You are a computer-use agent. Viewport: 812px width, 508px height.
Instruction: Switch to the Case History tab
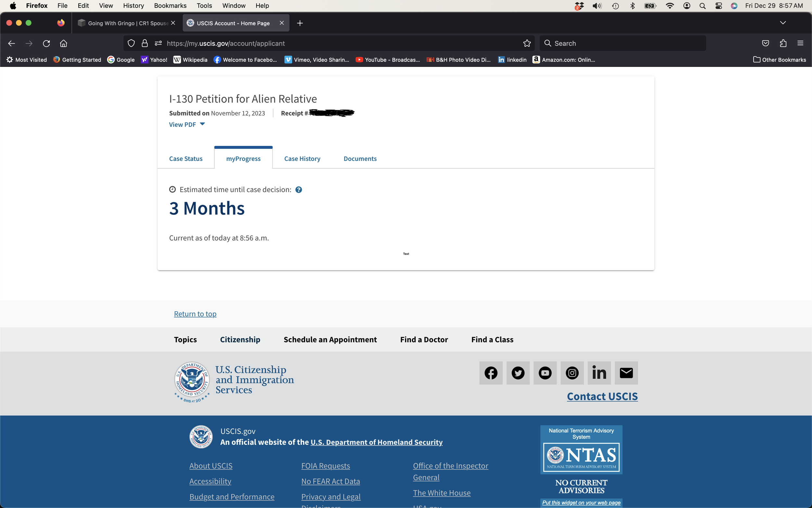click(302, 159)
